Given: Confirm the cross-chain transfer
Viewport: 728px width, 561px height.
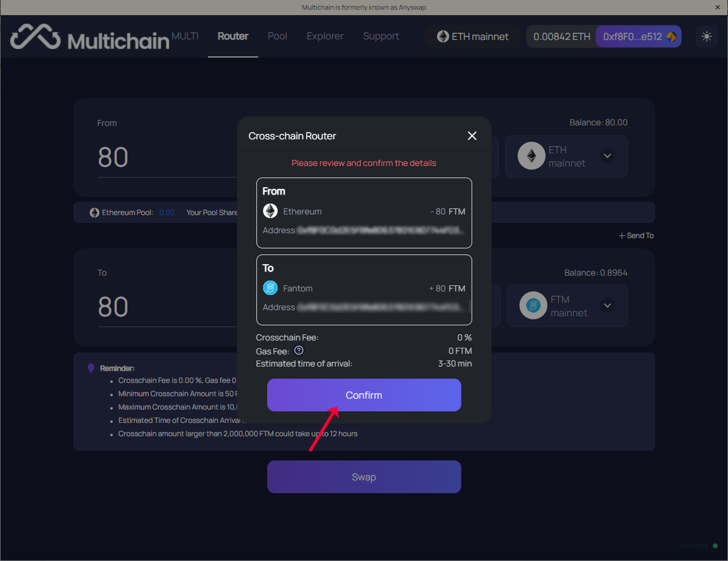Looking at the screenshot, I should pyautogui.click(x=364, y=395).
